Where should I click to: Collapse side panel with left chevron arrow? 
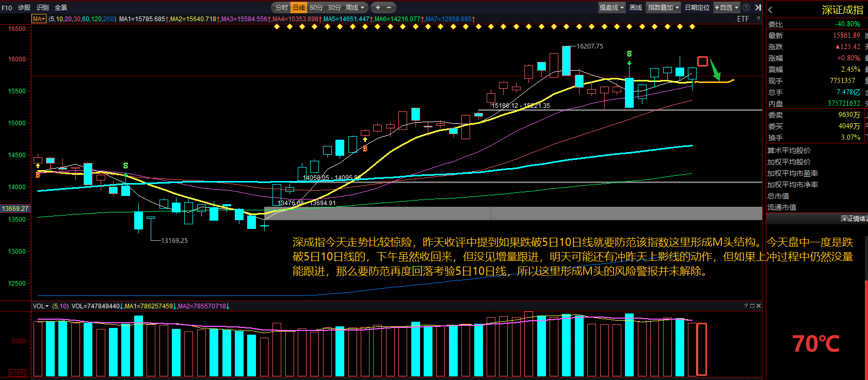[770, 9]
